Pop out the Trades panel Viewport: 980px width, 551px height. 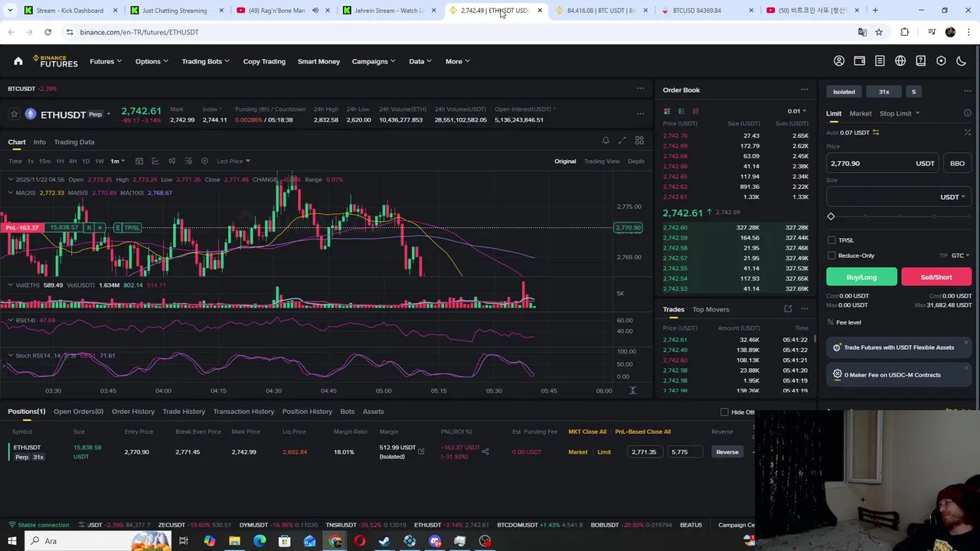[x=788, y=309]
